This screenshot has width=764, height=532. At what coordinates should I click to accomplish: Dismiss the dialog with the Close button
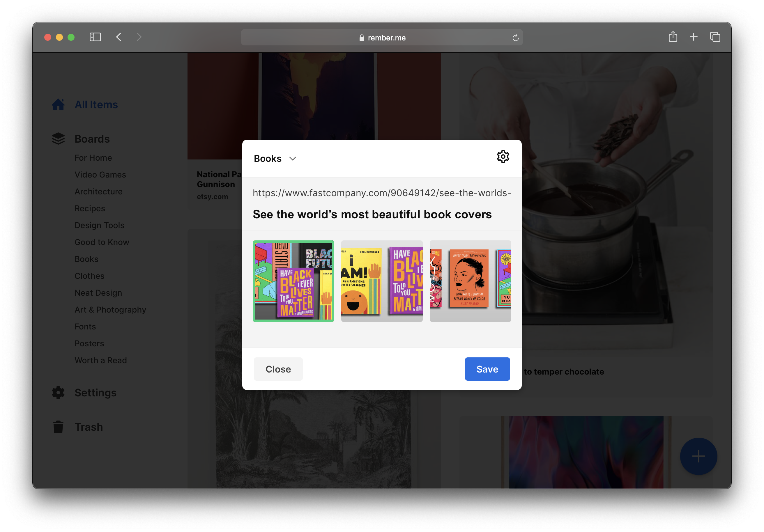point(278,369)
